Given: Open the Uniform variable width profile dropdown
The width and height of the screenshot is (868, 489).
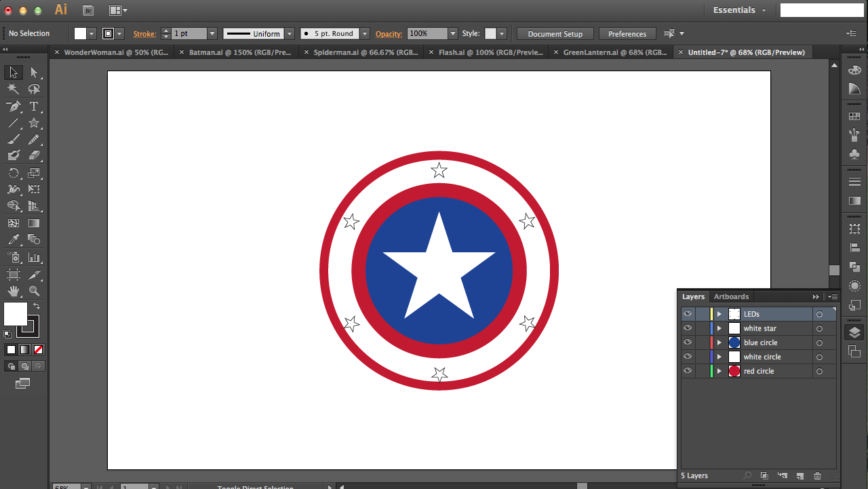Looking at the screenshot, I should [290, 33].
